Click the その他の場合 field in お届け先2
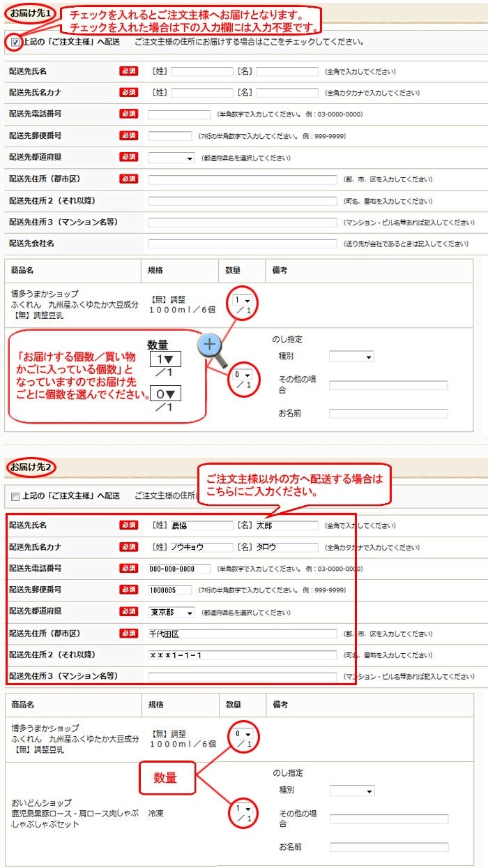Viewport: 488px width, 868px height. click(388, 819)
